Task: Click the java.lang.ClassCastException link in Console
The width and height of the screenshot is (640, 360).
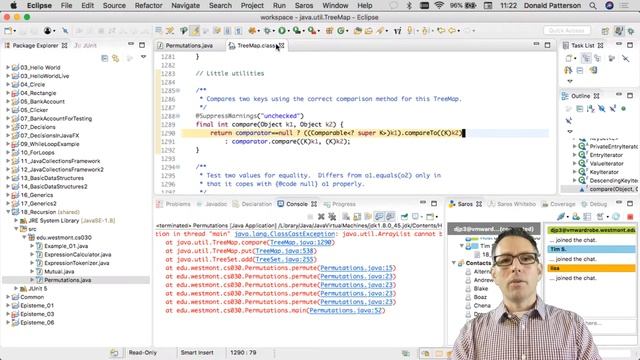Action: [284, 234]
